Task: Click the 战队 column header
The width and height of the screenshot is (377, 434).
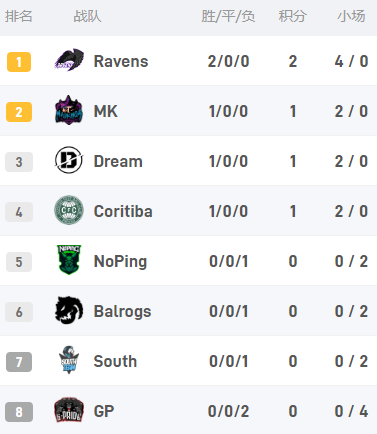Action: coord(87,16)
